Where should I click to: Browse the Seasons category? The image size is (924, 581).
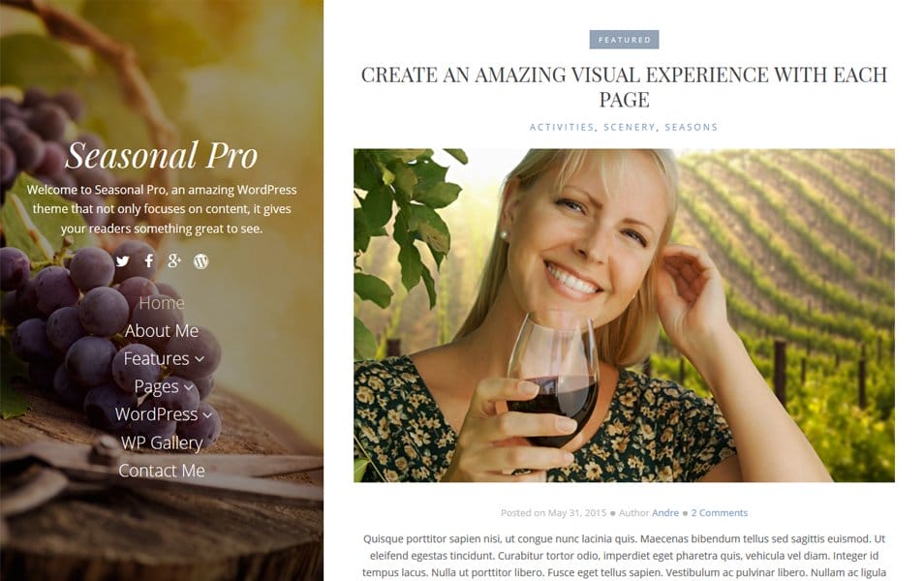(693, 127)
